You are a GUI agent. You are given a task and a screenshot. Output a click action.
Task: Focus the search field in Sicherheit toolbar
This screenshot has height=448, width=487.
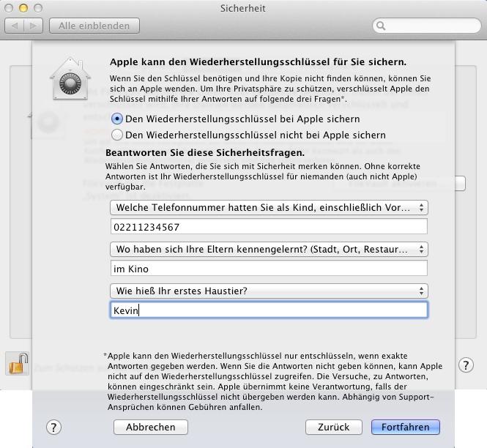pos(427,26)
